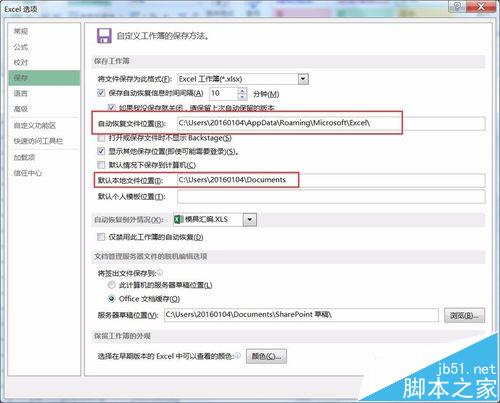Select the 保存 category
The height and width of the screenshot is (403, 500).
point(44,78)
